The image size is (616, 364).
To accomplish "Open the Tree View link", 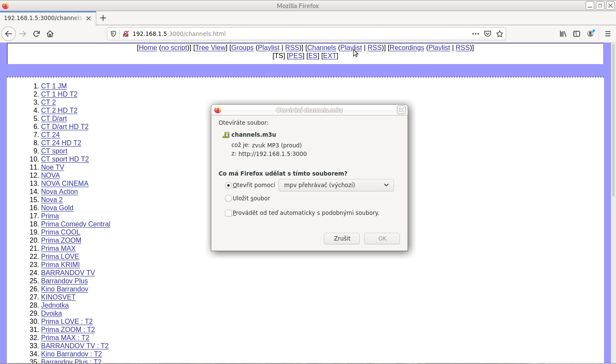I will (x=210, y=48).
